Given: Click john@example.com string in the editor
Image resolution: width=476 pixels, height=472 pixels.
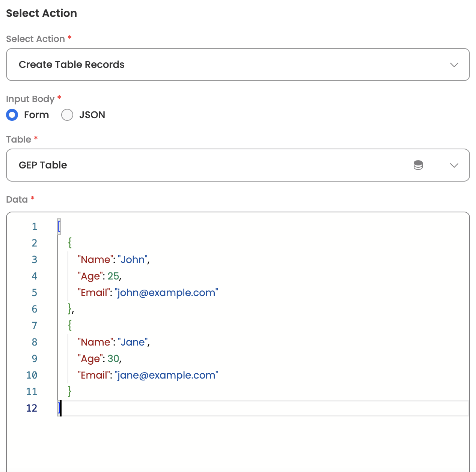Looking at the screenshot, I should point(166,293).
